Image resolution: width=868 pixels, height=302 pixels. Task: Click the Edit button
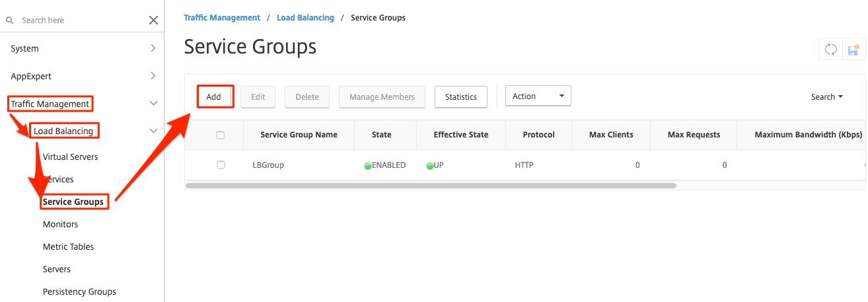[x=258, y=96]
